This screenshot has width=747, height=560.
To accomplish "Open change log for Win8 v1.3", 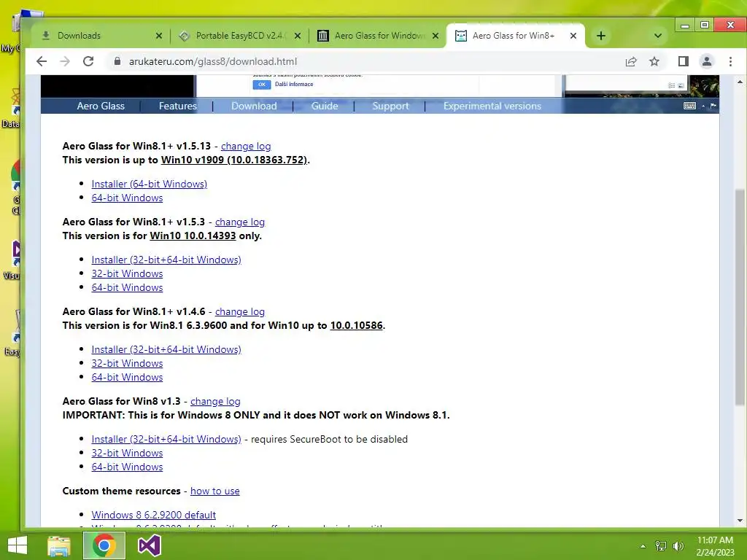I will pyautogui.click(x=215, y=401).
